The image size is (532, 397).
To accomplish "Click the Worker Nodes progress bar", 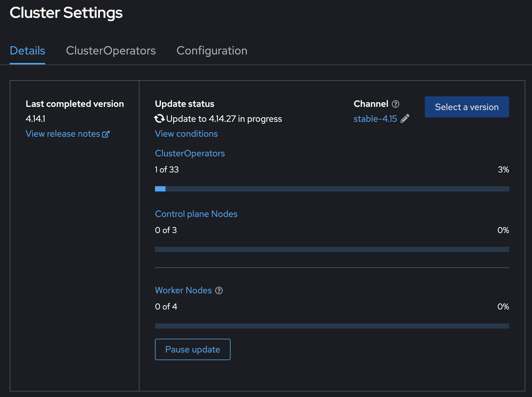I will pyautogui.click(x=332, y=326).
